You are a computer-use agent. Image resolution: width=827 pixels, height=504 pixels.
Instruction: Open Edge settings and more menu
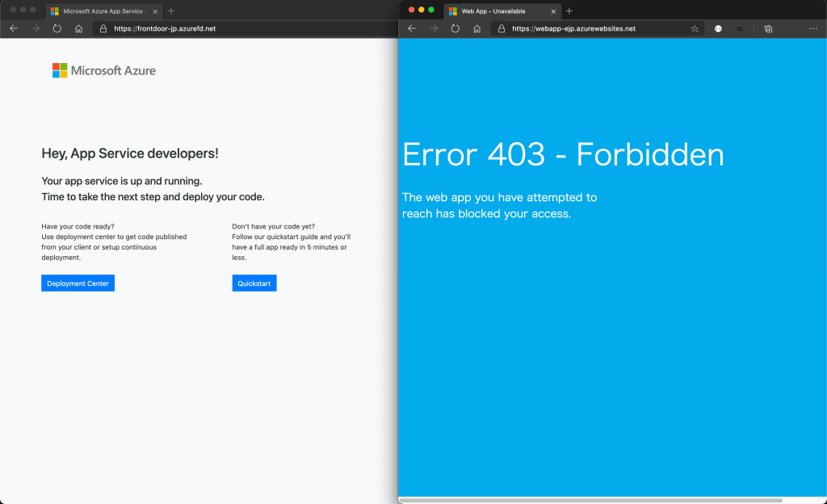(812, 28)
